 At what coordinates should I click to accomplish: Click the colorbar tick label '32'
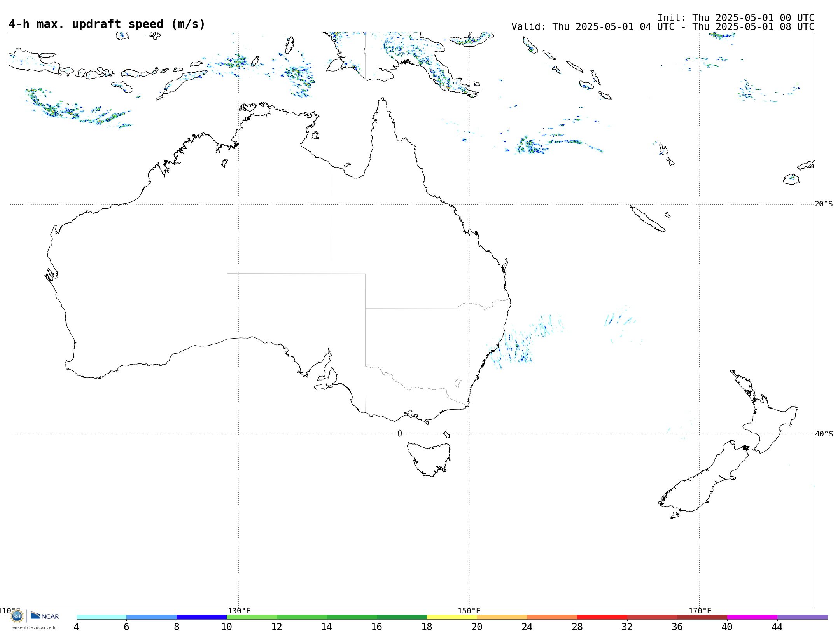627,627
